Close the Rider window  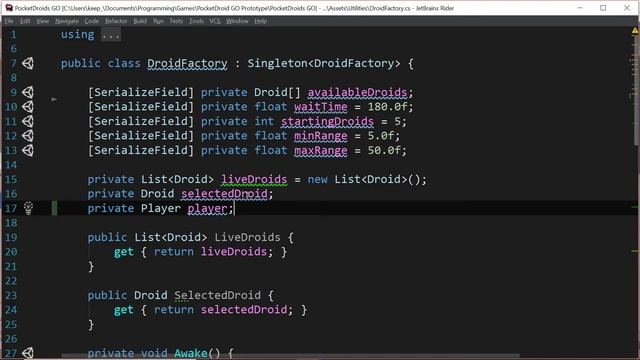coord(627,8)
